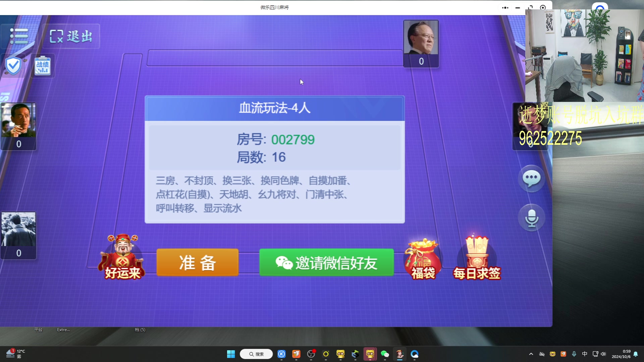Open the clock showing 0:59 2024/10/6
644x362 pixels.
(x=621, y=354)
